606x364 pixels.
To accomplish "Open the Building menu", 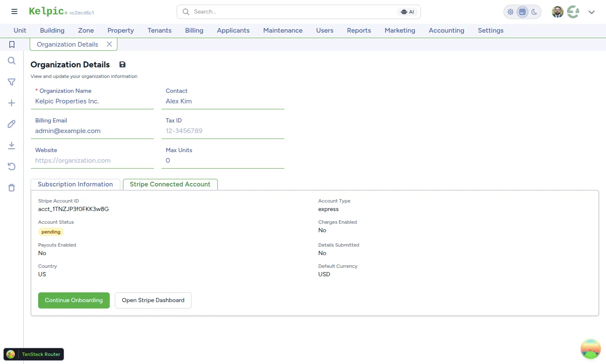I will click(x=52, y=31).
